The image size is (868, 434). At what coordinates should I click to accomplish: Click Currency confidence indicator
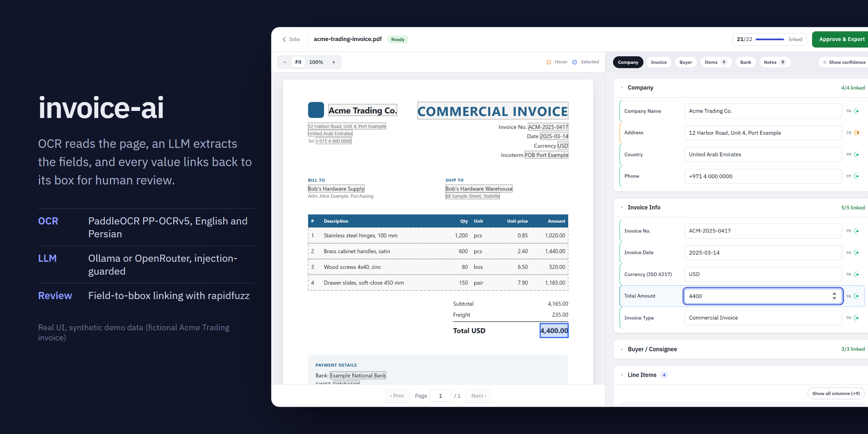point(857,274)
